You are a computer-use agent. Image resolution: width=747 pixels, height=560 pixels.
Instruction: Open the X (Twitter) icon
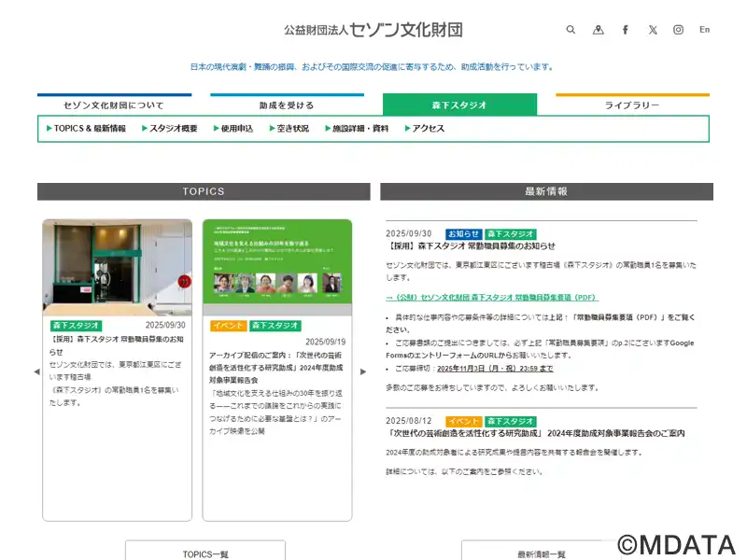(x=653, y=30)
